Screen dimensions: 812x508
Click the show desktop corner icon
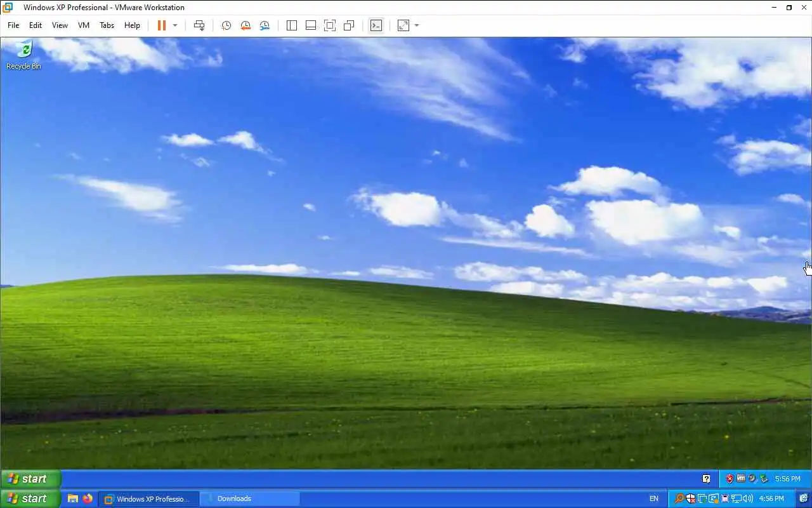click(804, 498)
